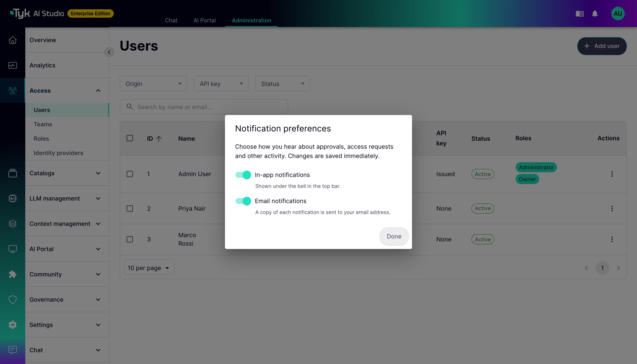Expand the Governance sidebar section

pos(67,300)
